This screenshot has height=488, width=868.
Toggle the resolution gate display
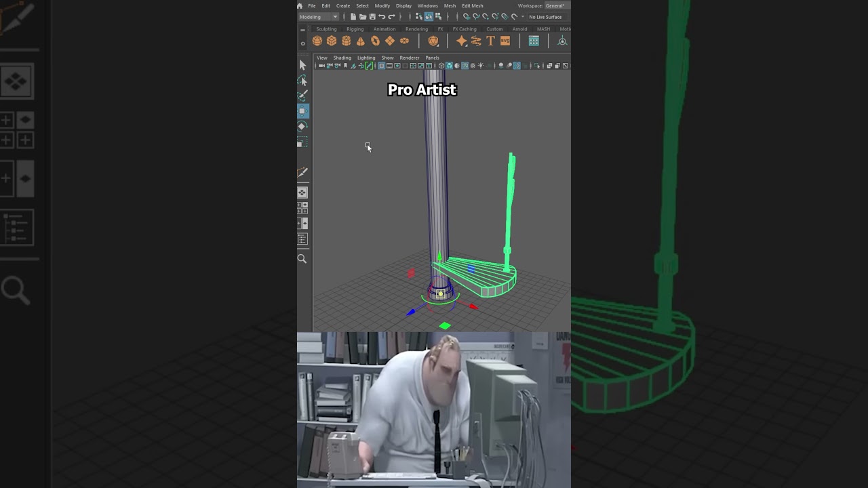pos(397,66)
